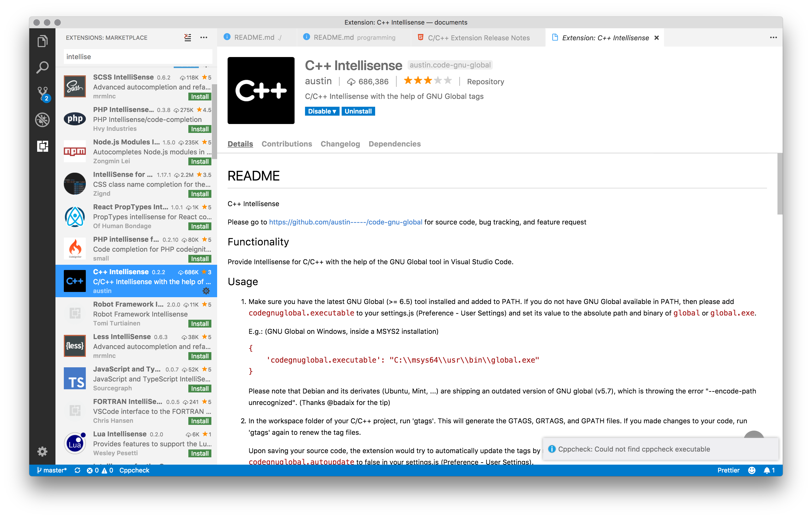Viewport: 812px width, 518px height.
Task: Click the gear icon on C++ Intellisense item
Action: click(x=206, y=291)
